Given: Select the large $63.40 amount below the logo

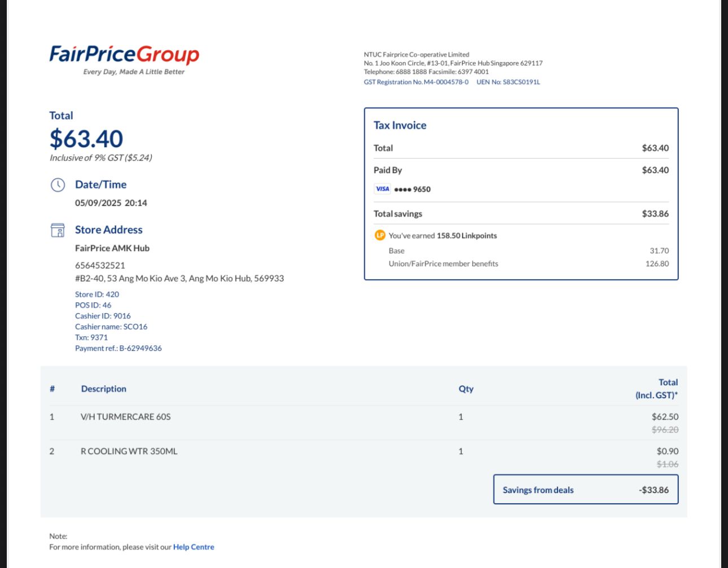Looking at the screenshot, I should tap(86, 139).
